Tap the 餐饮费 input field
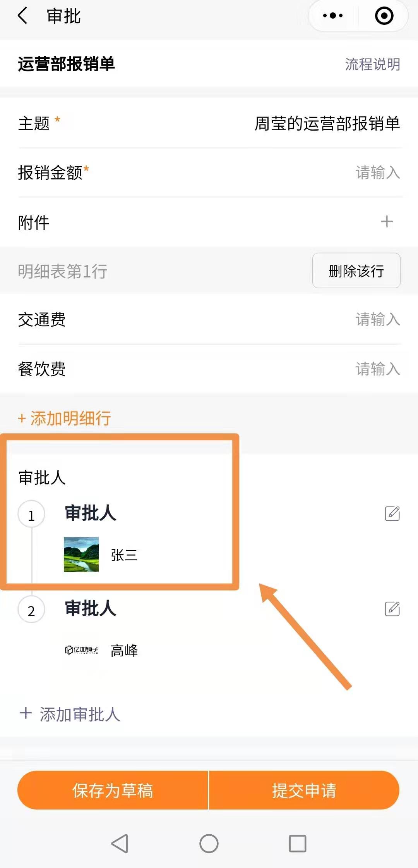 [x=377, y=369]
